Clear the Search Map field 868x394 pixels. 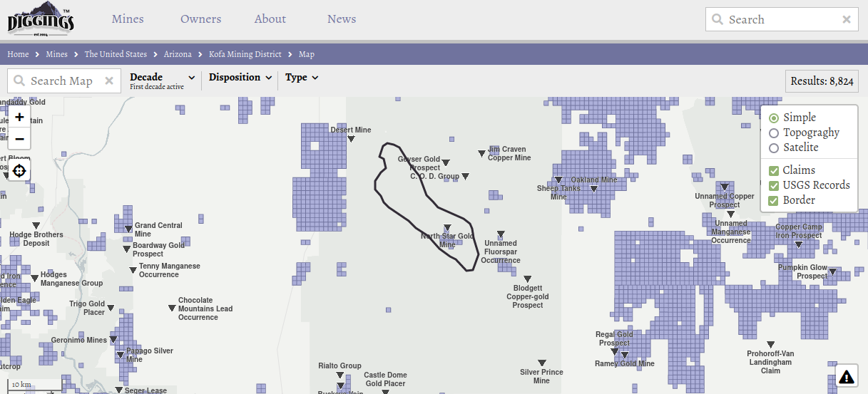pyautogui.click(x=109, y=81)
